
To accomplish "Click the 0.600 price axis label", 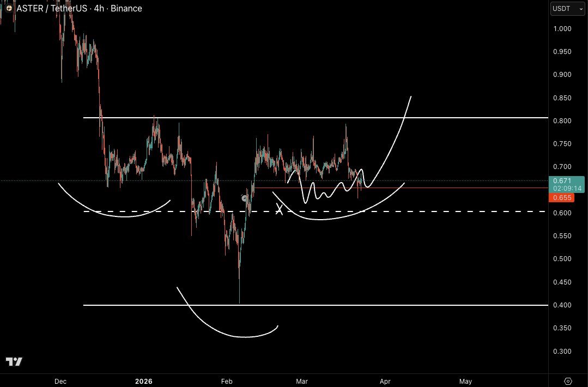I will 562,213.
